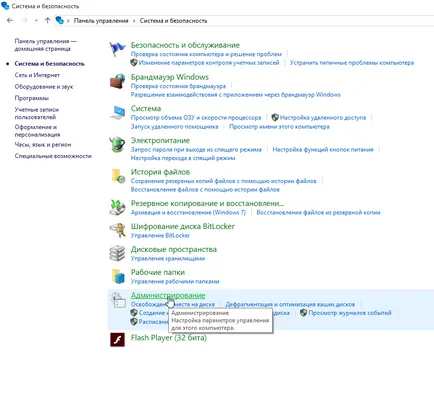Image resolution: width=434 pixels, height=393 pixels.
Task: Open Специальные возможности category
Action: pyautogui.click(x=53, y=156)
